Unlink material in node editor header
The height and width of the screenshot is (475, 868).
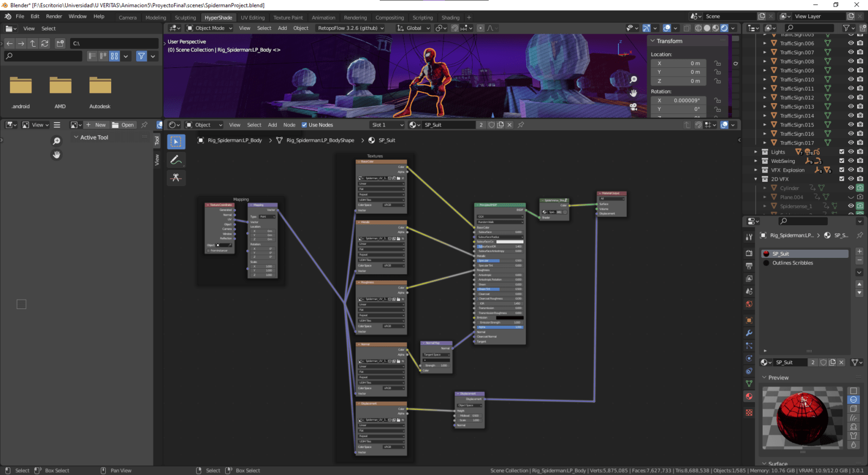coord(510,125)
